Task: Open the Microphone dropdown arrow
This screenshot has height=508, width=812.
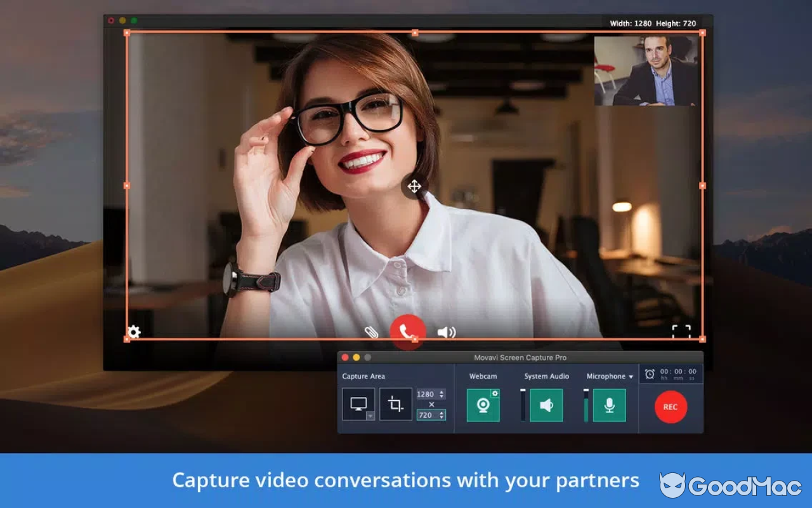Action: 630,376
